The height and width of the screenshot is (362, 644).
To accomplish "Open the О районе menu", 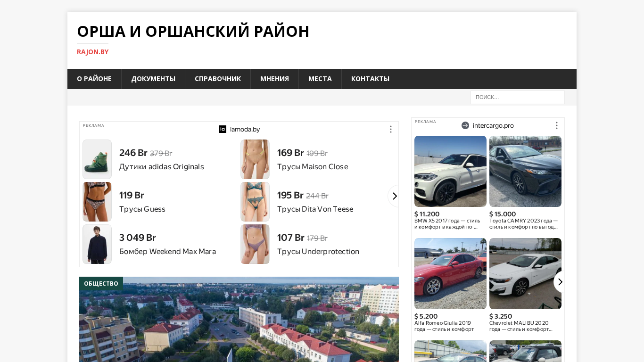I will coord(94,79).
